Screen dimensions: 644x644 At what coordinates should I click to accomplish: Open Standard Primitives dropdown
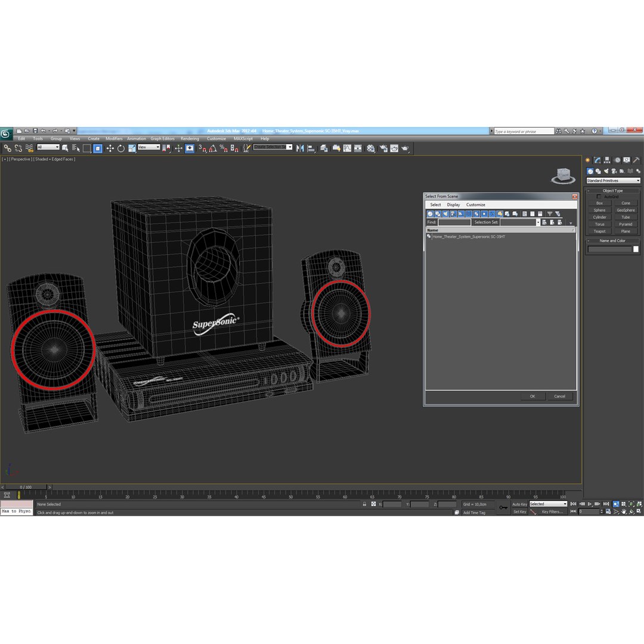(613, 181)
